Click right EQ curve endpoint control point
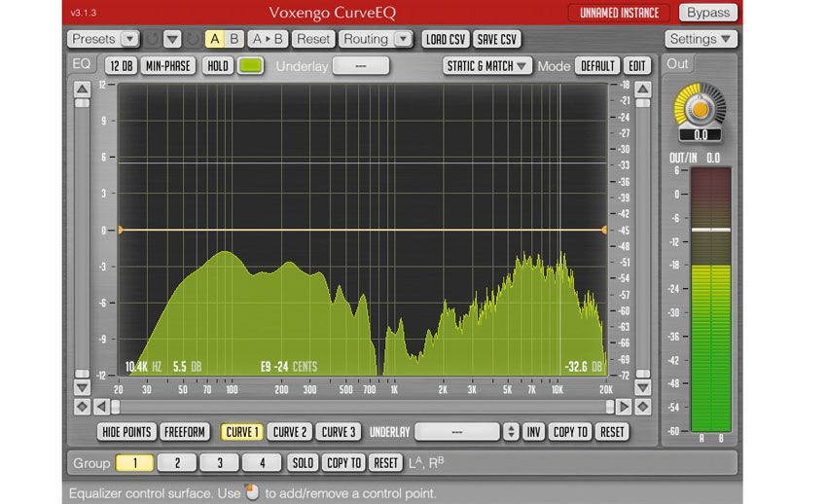The image size is (827, 504). [x=604, y=230]
